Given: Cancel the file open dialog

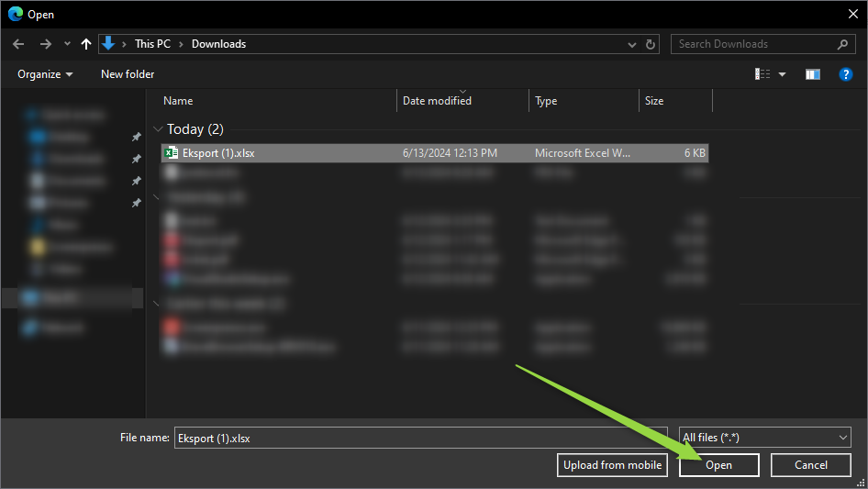Looking at the screenshot, I should (x=810, y=465).
